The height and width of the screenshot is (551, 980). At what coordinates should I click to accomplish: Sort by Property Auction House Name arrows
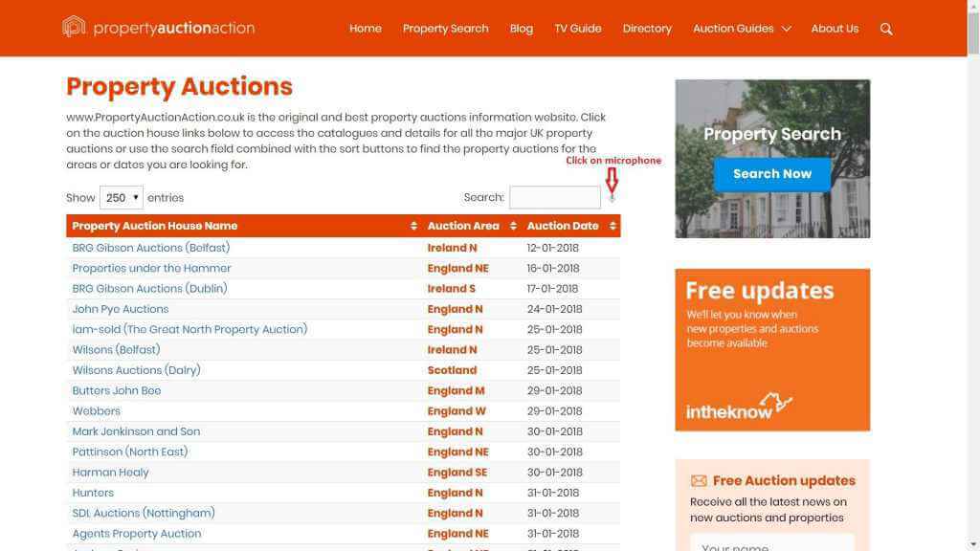[413, 226]
